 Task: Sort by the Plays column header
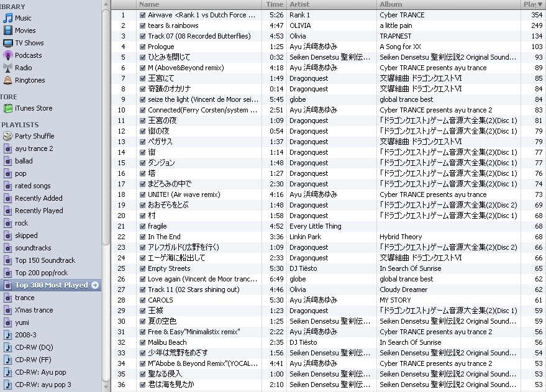tap(534, 4)
